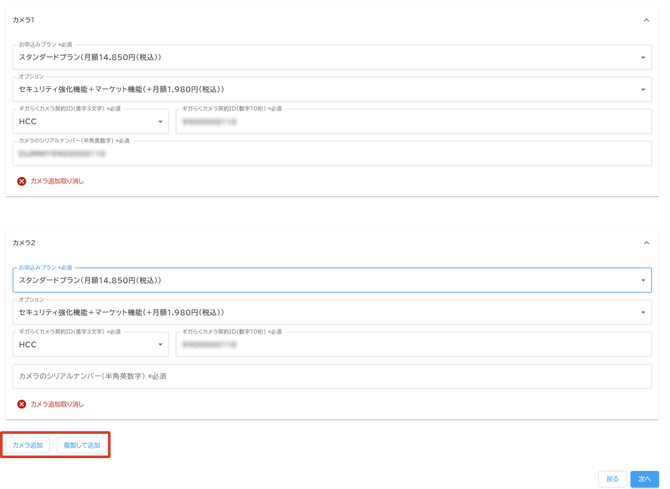Click the 次へ button
The width and height of the screenshot is (670, 489).
coord(645,479)
